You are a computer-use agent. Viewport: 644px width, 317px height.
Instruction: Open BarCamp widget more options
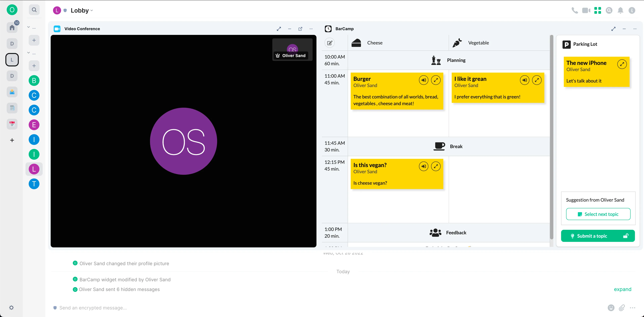point(635,29)
